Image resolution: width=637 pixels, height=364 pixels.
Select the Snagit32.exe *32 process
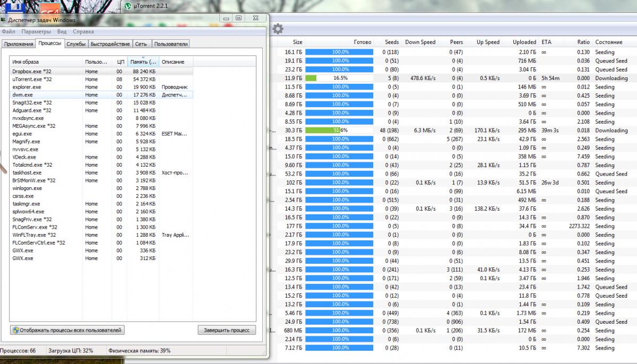point(101,102)
